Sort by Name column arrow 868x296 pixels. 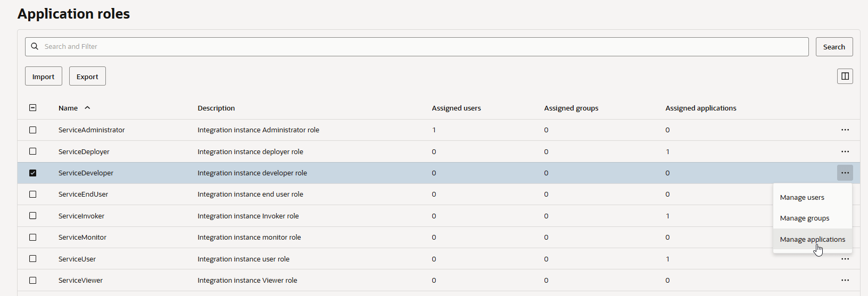point(87,108)
